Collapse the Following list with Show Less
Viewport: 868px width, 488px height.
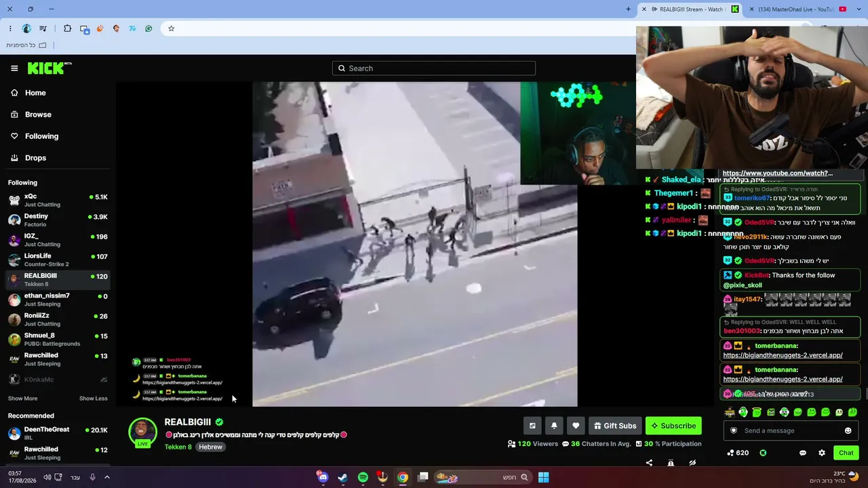[93, 399]
